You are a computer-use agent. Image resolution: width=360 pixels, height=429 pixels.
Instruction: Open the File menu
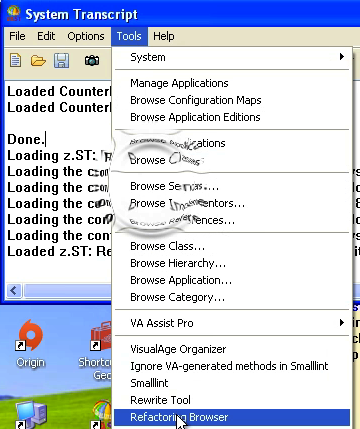click(17, 36)
